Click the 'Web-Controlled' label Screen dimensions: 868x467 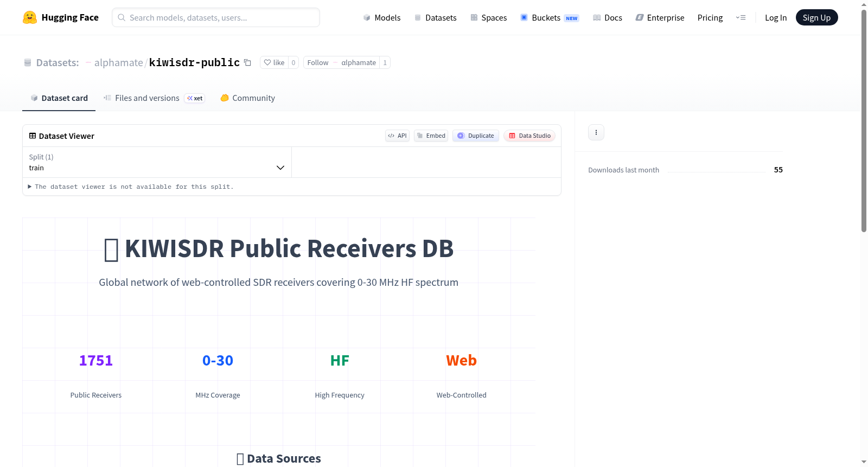click(462, 395)
